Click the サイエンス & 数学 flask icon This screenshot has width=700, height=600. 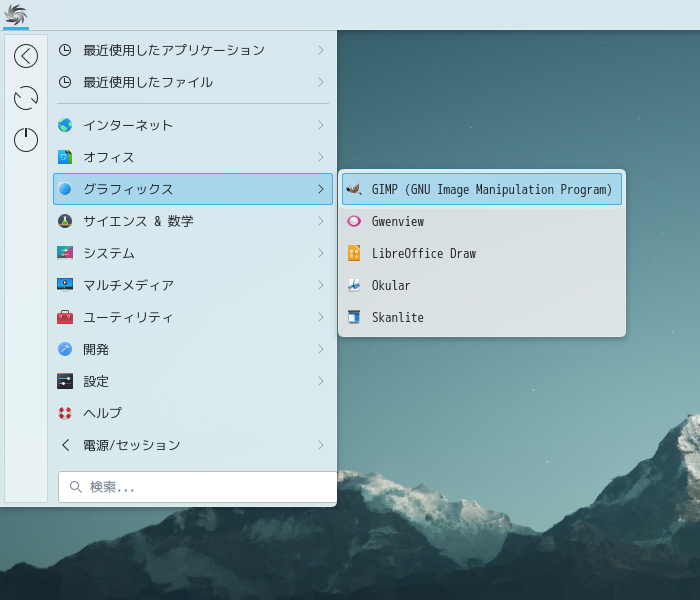click(x=65, y=221)
